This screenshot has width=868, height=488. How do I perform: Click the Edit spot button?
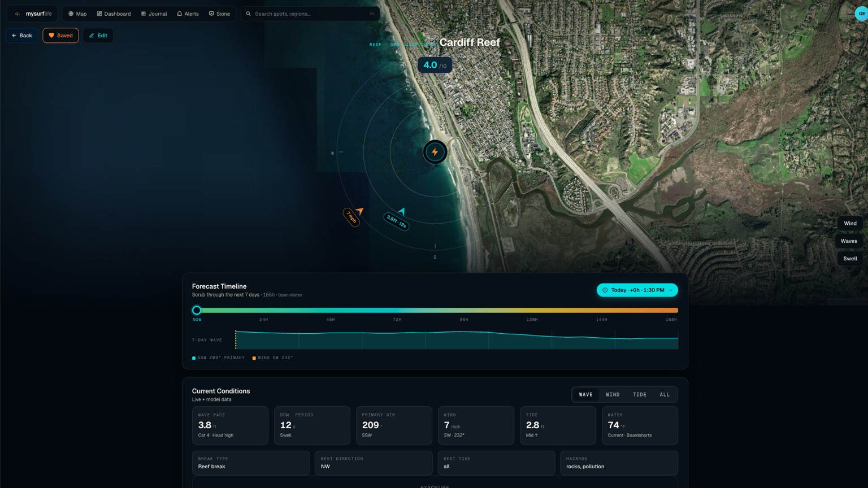click(98, 36)
